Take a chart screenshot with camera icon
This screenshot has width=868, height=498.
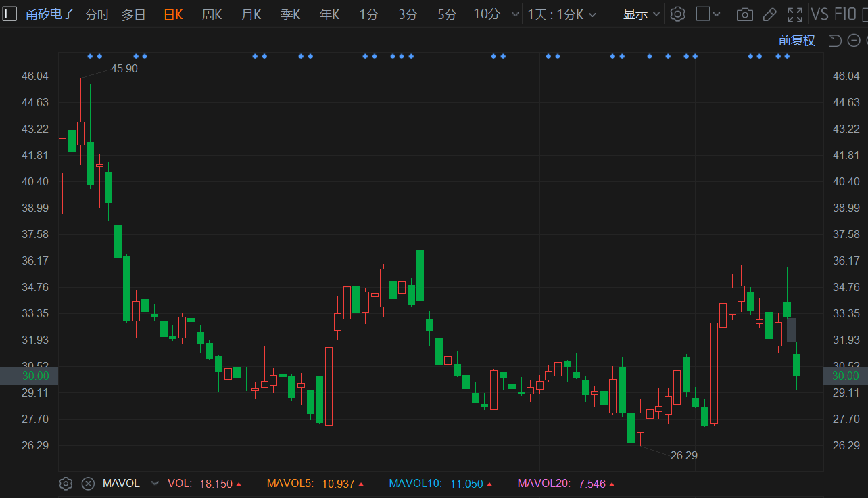pos(744,14)
